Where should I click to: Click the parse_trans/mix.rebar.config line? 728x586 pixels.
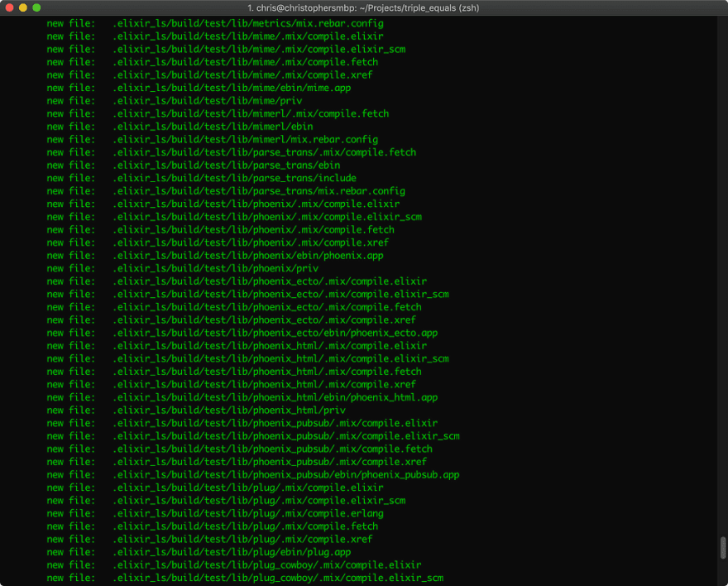(226, 191)
